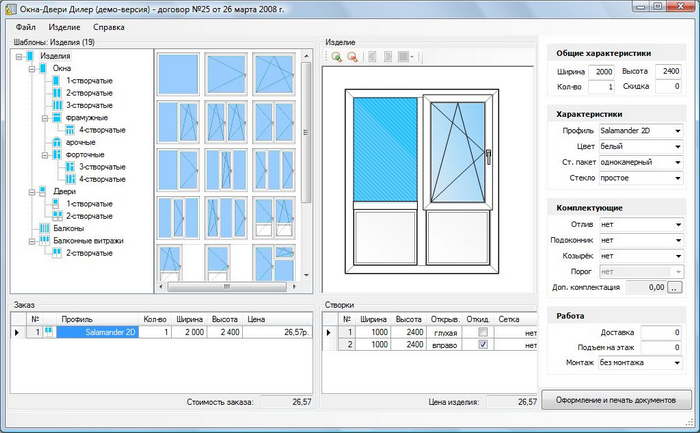
Task: Enable Откид. checkbox for sash row 1
Action: point(483,331)
